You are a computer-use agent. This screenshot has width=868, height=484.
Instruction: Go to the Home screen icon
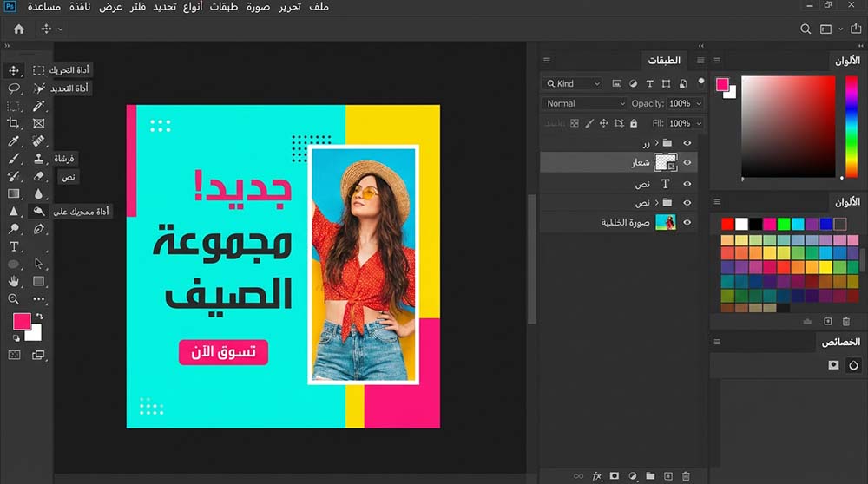[x=19, y=29]
